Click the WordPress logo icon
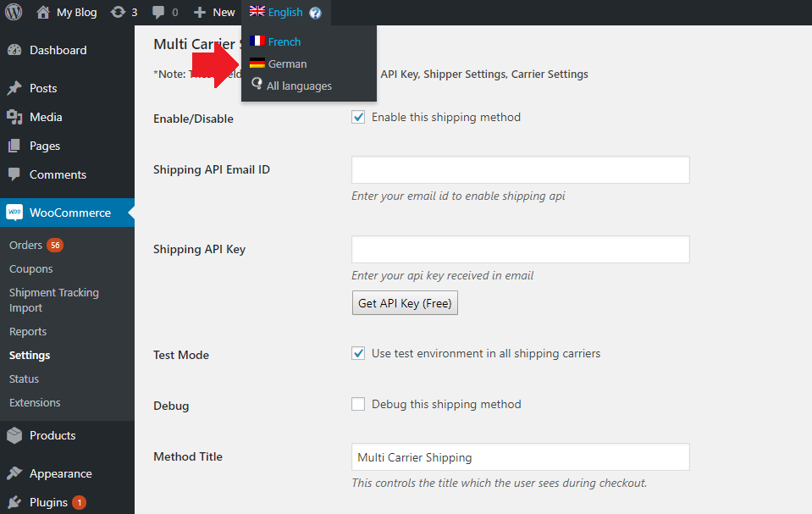Image resolution: width=812 pixels, height=514 pixels. [x=13, y=12]
